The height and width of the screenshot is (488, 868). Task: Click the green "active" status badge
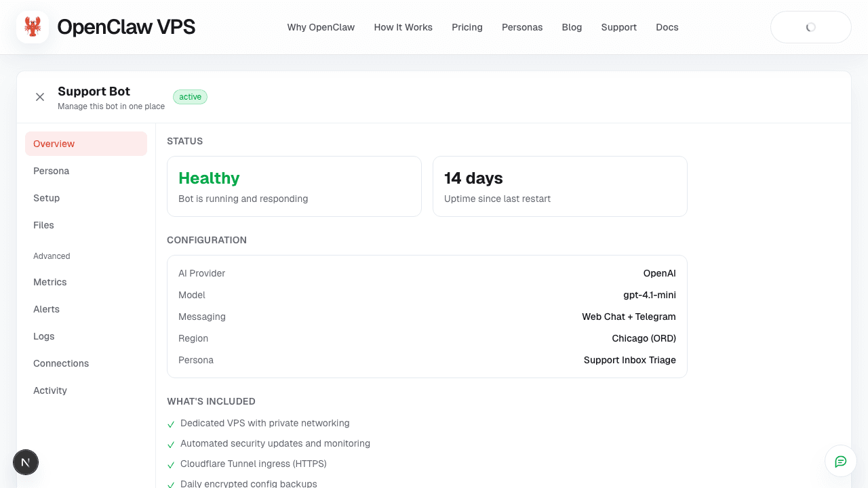[190, 96]
